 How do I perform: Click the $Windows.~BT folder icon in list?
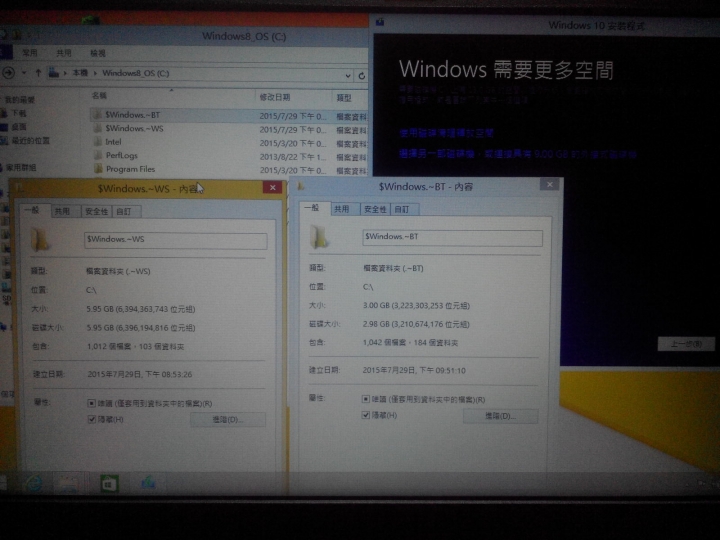click(97, 115)
